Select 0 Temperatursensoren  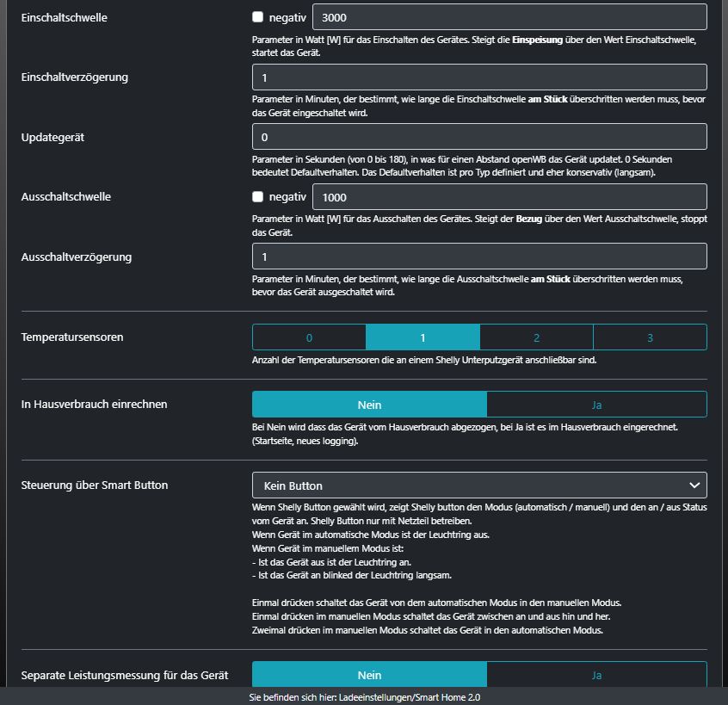309,337
